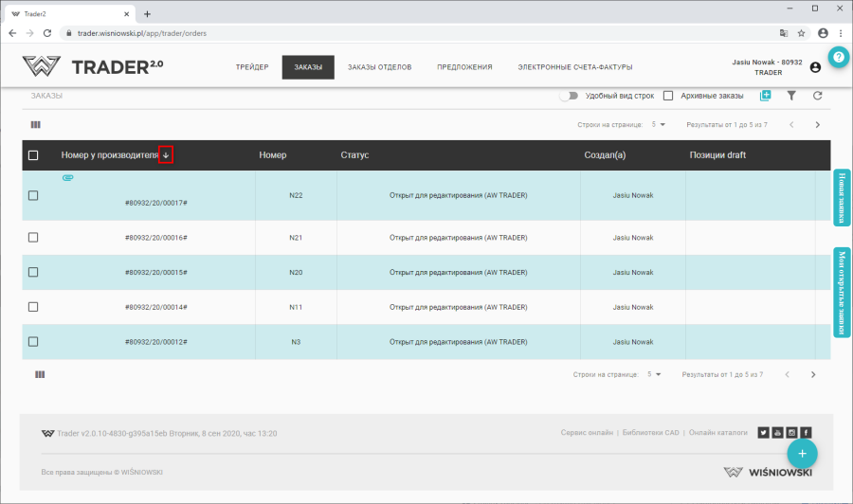Image resolution: width=853 pixels, height=504 pixels.
Task: Open the user account profile icon
Action: (x=815, y=67)
